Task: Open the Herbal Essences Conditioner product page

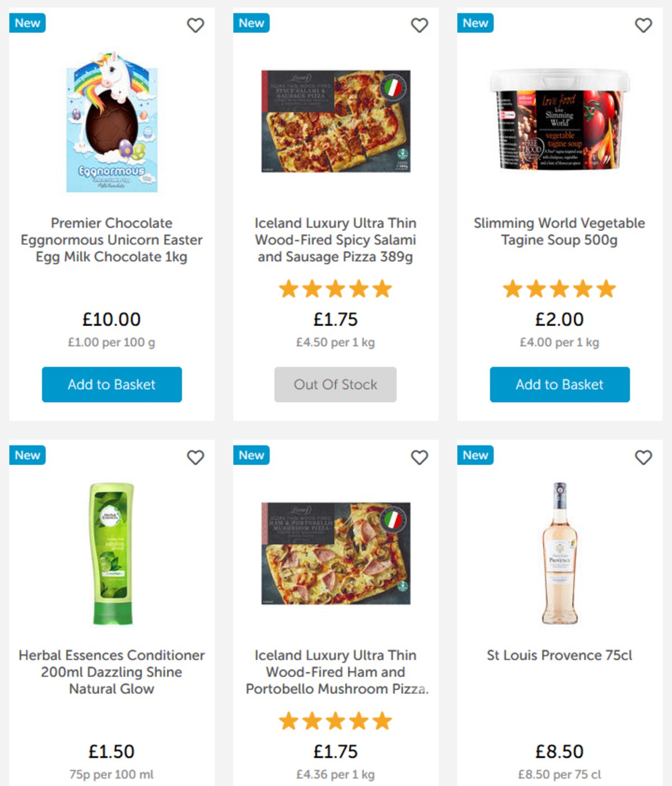Action: [x=111, y=672]
